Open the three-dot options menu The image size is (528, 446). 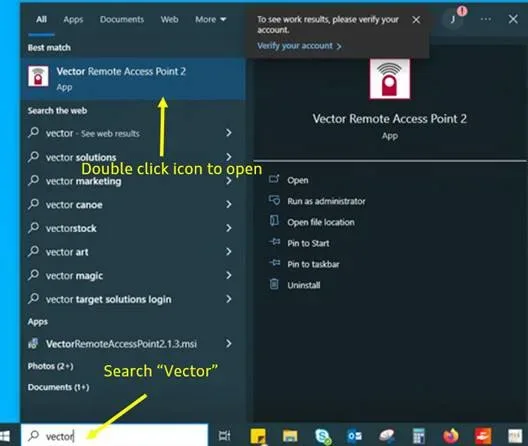[486, 19]
